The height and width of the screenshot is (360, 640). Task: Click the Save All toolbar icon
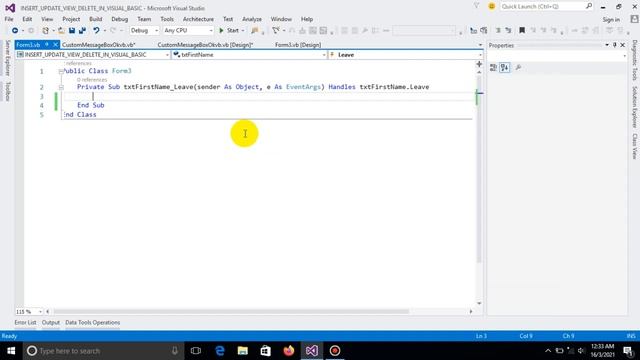pyautogui.click(x=82, y=30)
